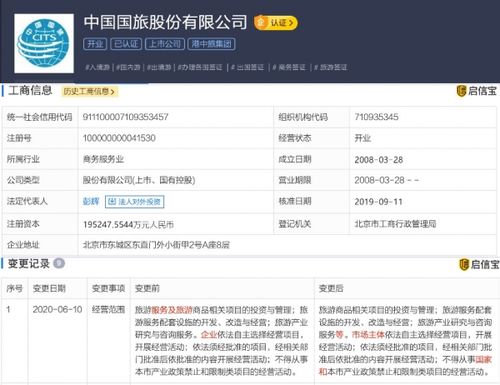The width and height of the screenshot is (500, 385).
Task: Click the CITS company logo thumbnail
Action: pos(44,43)
